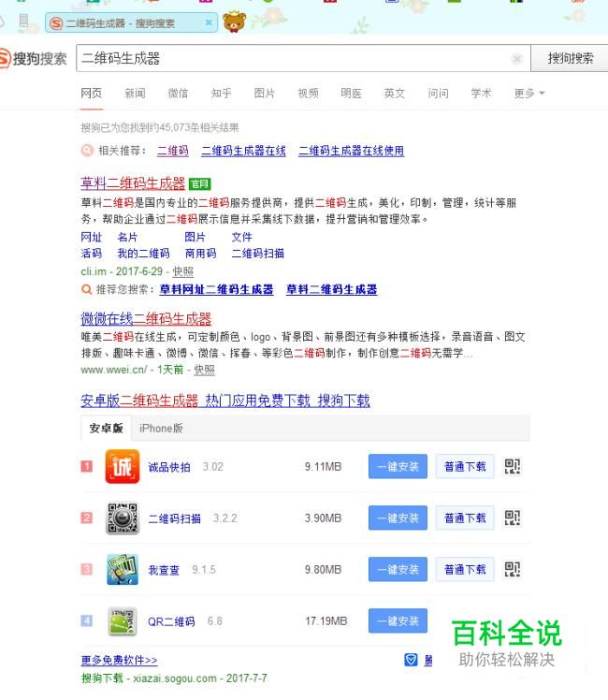Screen dimensions: 608x700
Task: Click the bear mascot icon beside the tab
Action: 235,22
